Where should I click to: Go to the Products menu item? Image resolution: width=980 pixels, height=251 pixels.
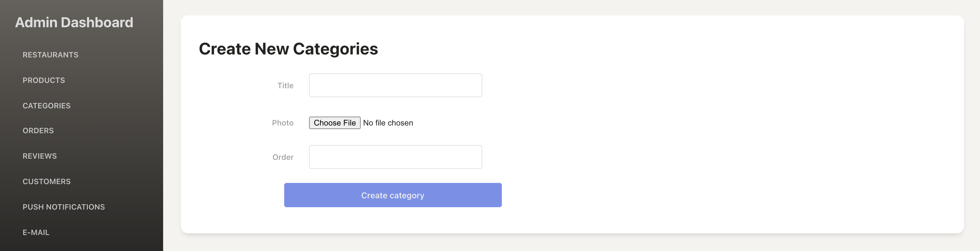tap(44, 81)
